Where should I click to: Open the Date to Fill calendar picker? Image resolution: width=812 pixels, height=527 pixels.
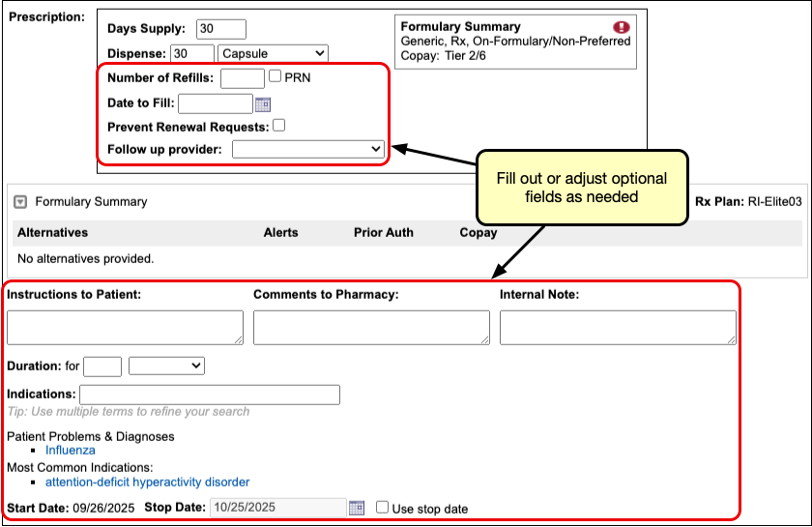pyautogui.click(x=262, y=104)
